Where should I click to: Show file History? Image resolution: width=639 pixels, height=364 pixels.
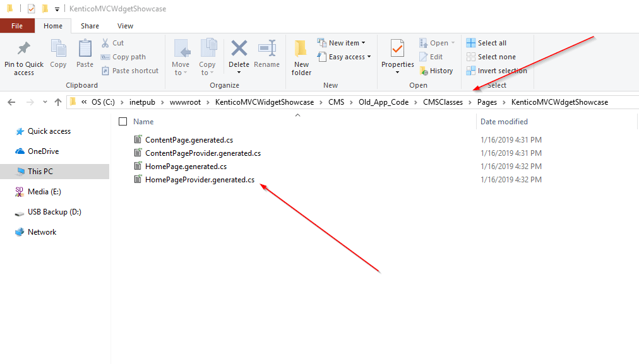pos(436,71)
